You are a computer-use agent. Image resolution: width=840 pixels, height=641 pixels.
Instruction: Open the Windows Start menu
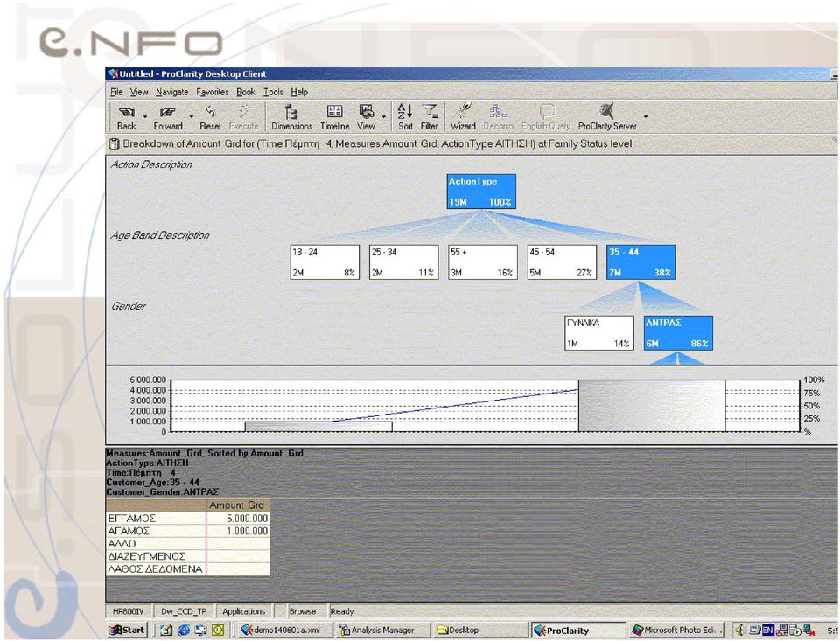point(128,630)
